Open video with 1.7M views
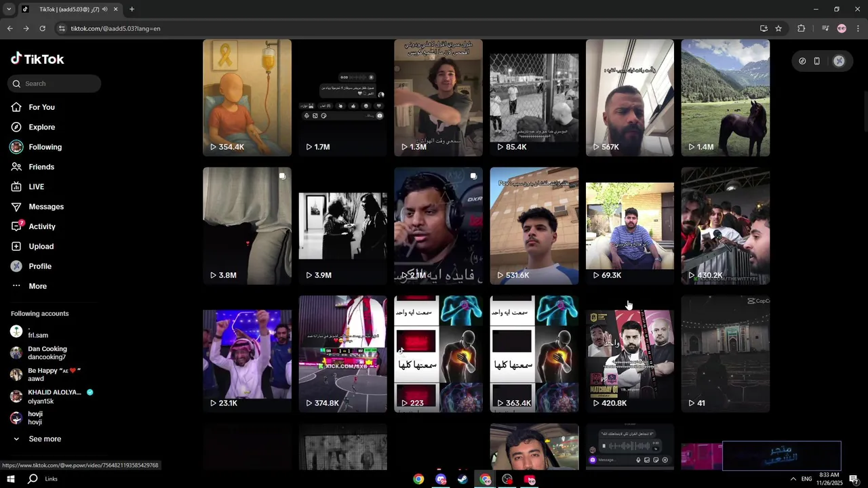Viewport: 868px width, 488px height. [x=342, y=98]
